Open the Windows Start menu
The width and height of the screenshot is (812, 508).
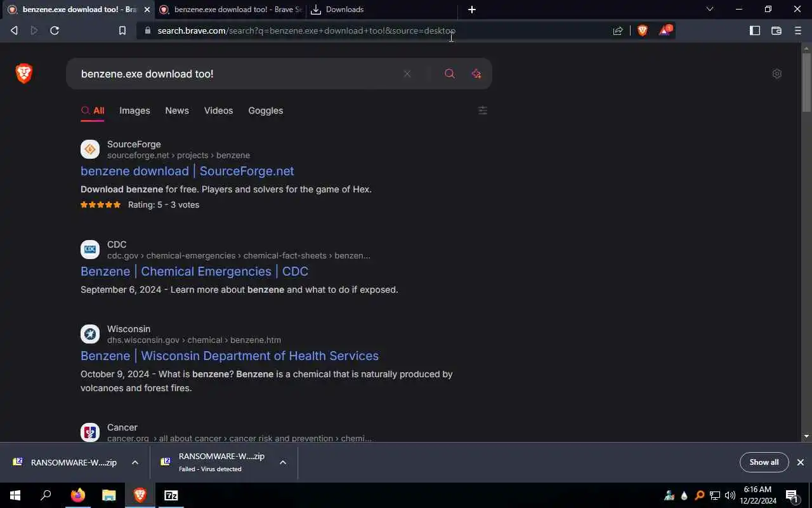(x=15, y=495)
